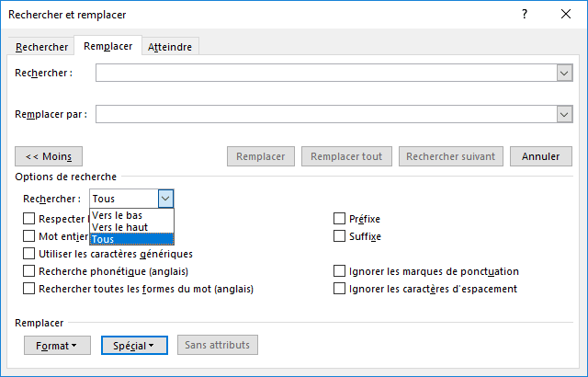The image size is (588, 377).
Task: Click the Remplacer action button
Action: pos(261,156)
